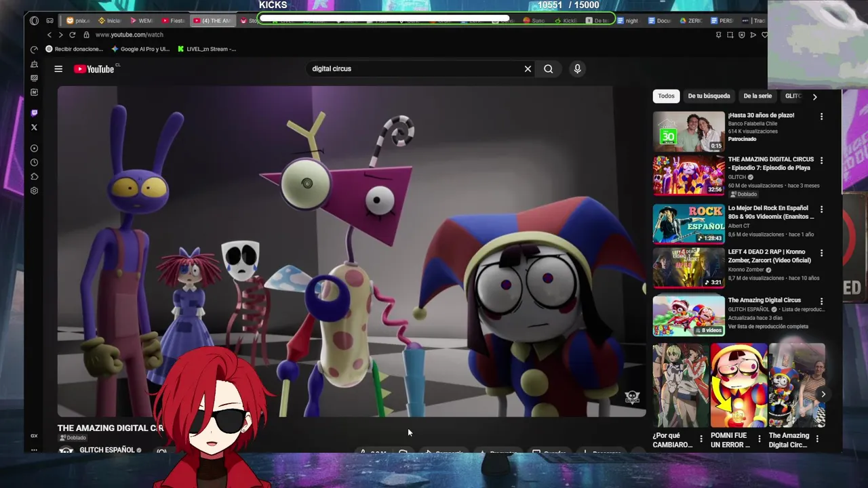Open the '¡Hasta 30 años de plazo!' ad thumbnail

(688, 131)
